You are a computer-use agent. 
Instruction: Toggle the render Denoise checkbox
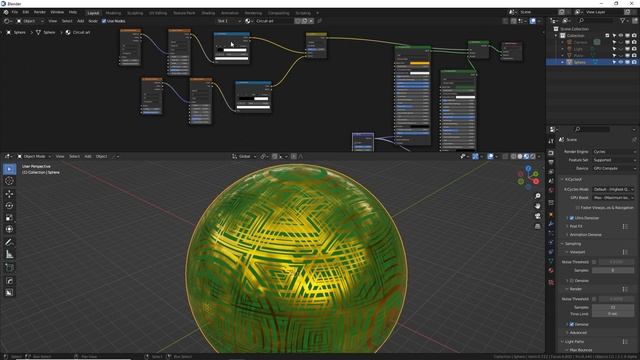tap(571, 324)
